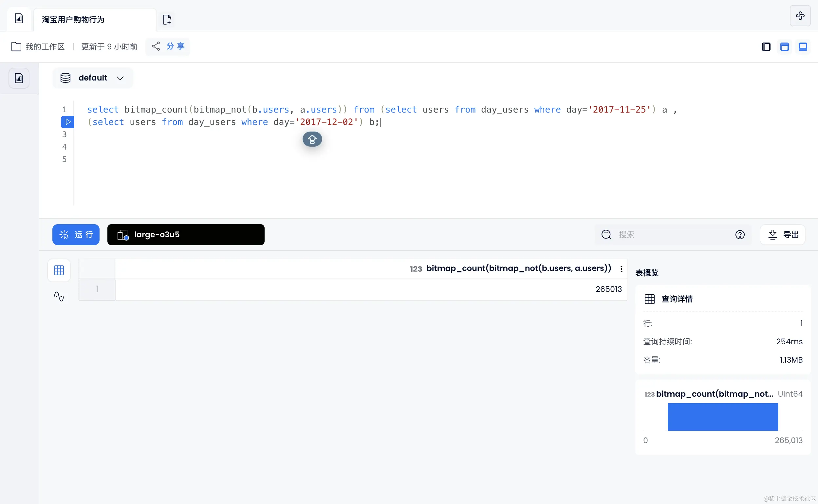Open the worksheet list icon in top-left tab bar
Viewport: 818px width, 504px height.
point(19,19)
